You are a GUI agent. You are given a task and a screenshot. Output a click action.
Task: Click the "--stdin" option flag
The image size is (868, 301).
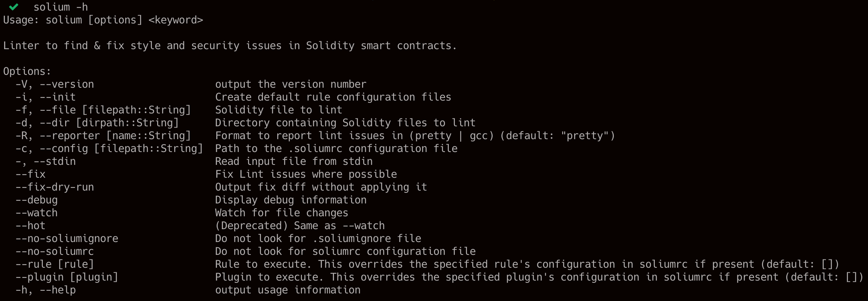point(55,161)
